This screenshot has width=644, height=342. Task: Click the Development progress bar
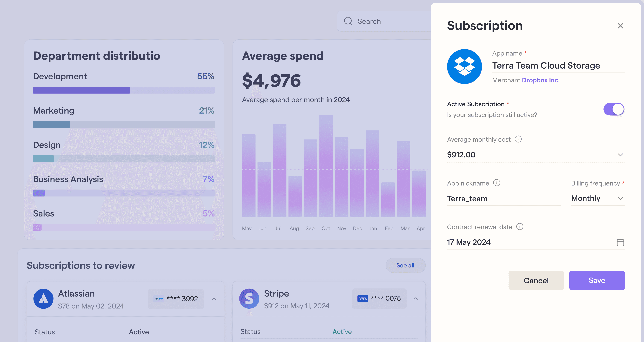[124, 90]
